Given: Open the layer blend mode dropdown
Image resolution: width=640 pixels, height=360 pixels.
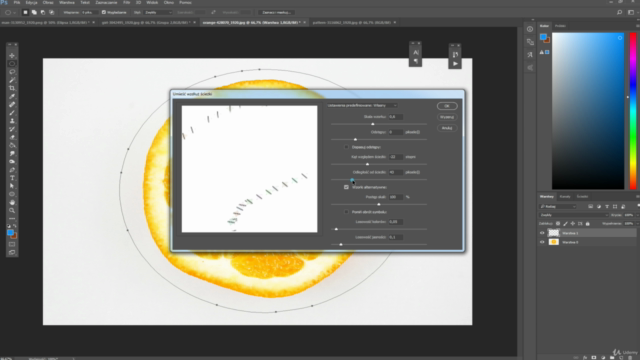Looking at the screenshot, I should pos(573,215).
